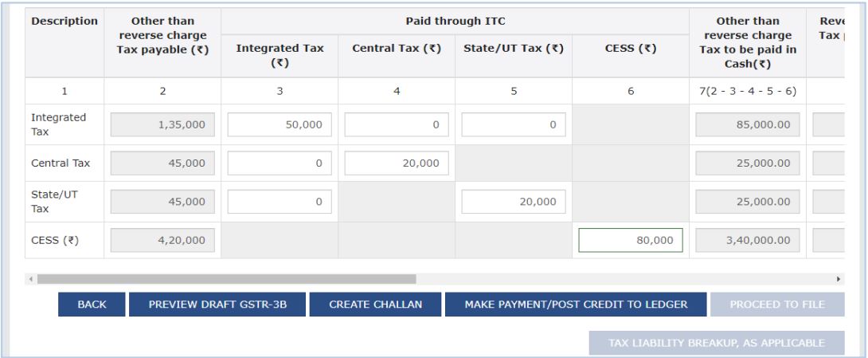Click Integrated Tax field in State/UT Tax row
This screenshot has height=358, width=868.
tap(280, 203)
